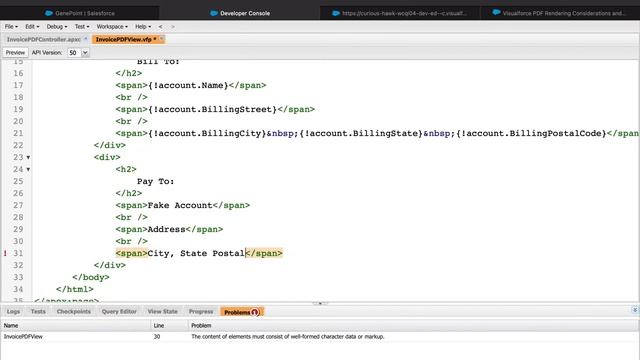
Task: Sort by the Name column header
Action: [x=76, y=325]
